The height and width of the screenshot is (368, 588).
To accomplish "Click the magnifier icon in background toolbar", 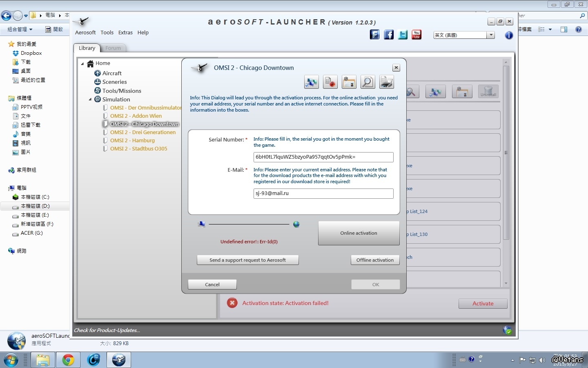I will pyautogui.click(x=411, y=92).
